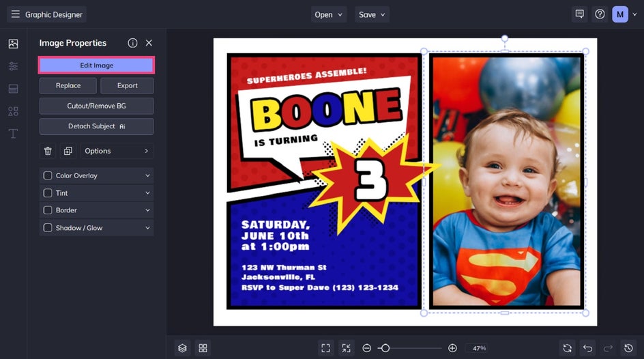Click the zoom slider handle

click(385, 348)
